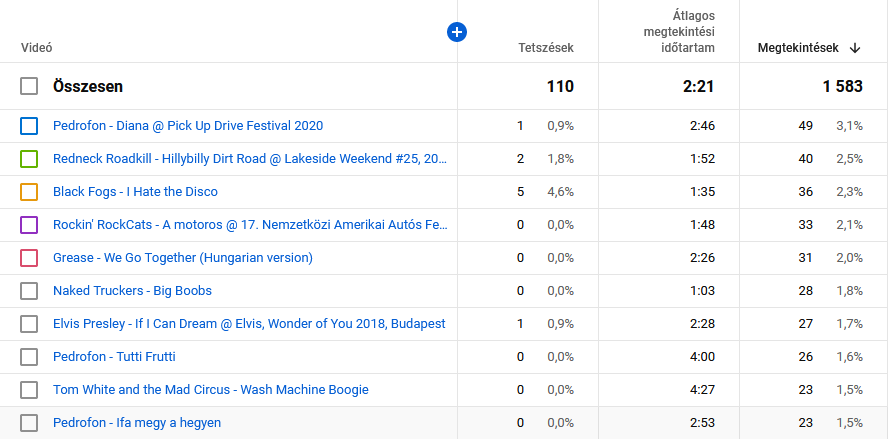The height and width of the screenshot is (439, 888).
Task: Enable the purple checkbox for Rockin' RockCats
Action: coord(29,225)
